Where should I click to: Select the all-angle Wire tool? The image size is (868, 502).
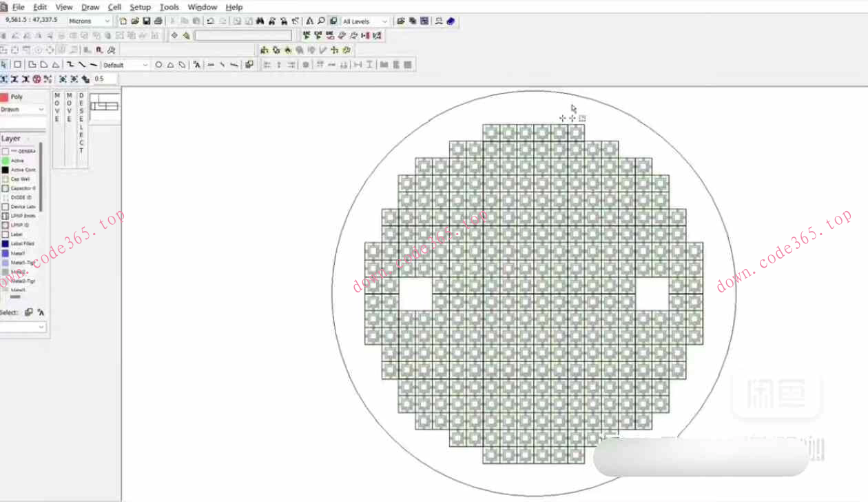pyautogui.click(x=94, y=65)
